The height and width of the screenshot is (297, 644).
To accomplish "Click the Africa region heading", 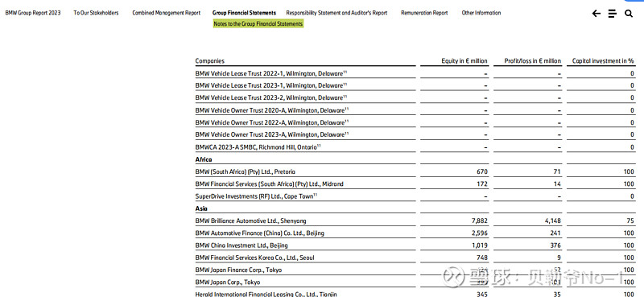I will pyautogui.click(x=204, y=159).
